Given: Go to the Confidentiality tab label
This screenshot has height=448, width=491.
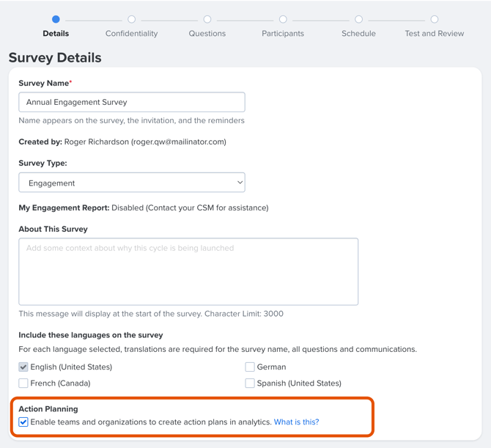Looking at the screenshot, I should coord(131,34).
